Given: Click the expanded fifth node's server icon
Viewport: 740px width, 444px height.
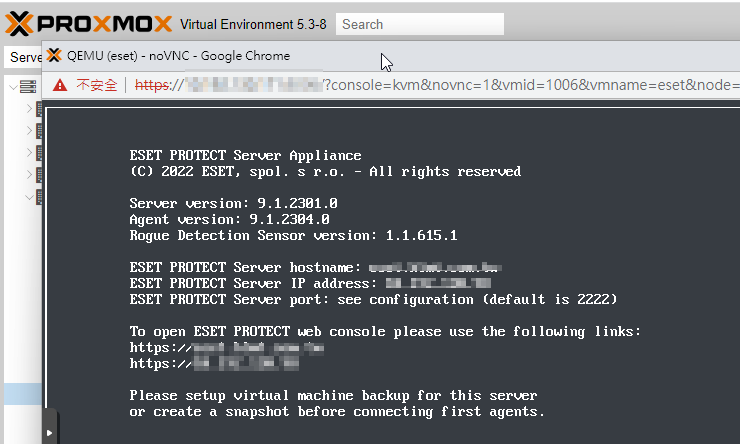Looking at the screenshot, I should (39, 197).
